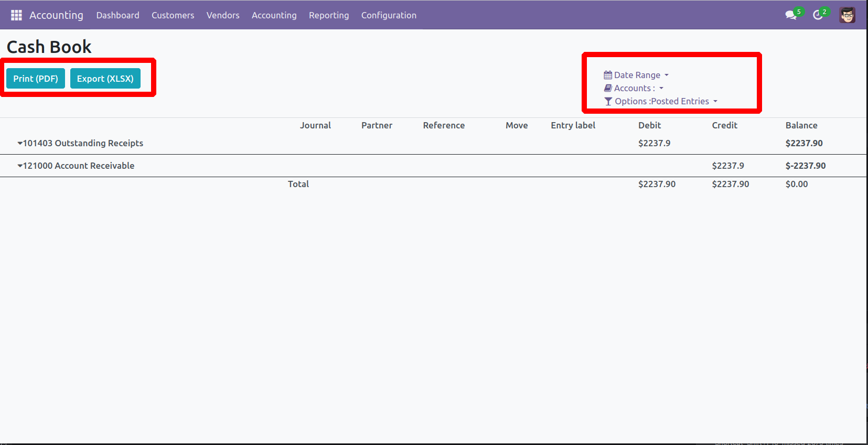Click the Cash Book page title
The height and width of the screenshot is (445, 868).
pos(49,47)
